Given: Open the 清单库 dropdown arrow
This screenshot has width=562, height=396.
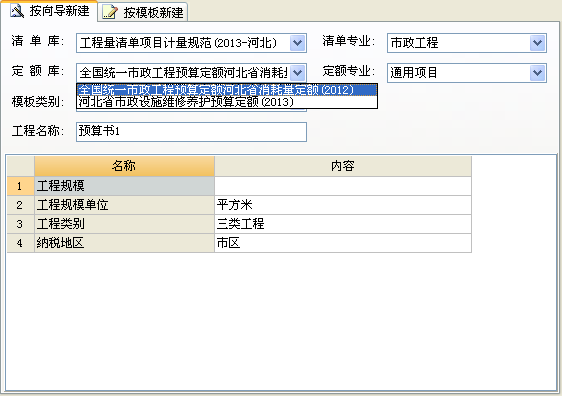Looking at the screenshot, I should pyautogui.click(x=297, y=43).
